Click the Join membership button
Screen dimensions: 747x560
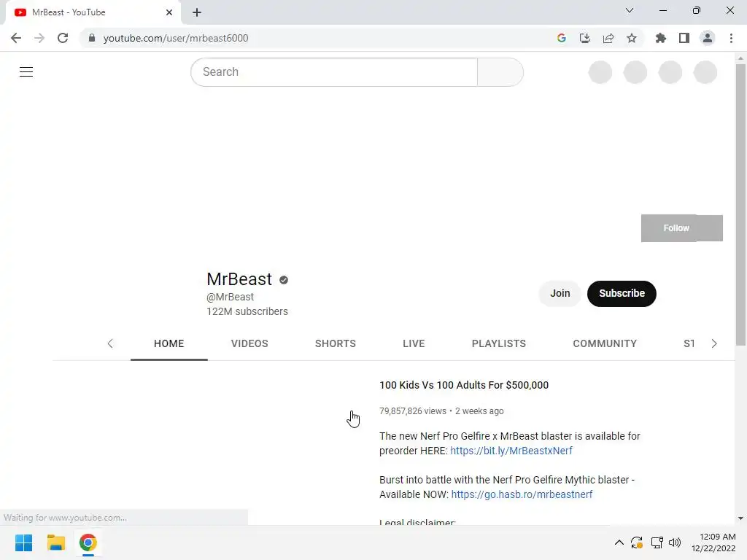click(560, 293)
